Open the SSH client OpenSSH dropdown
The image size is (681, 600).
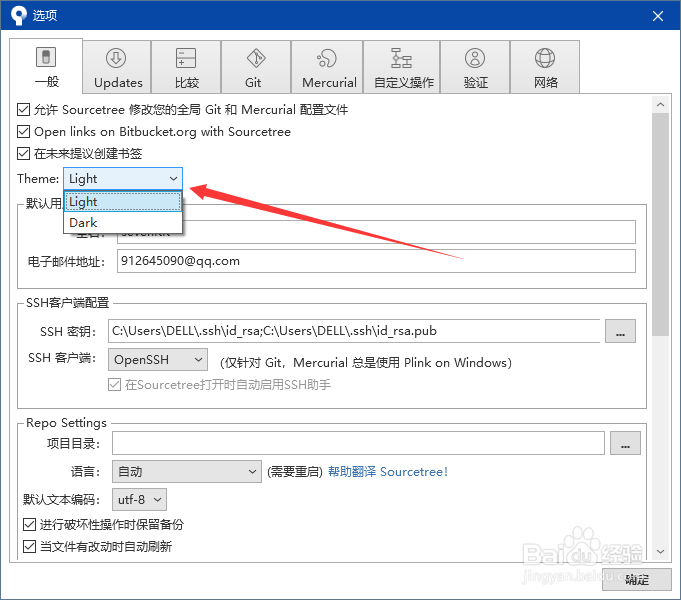158,359
